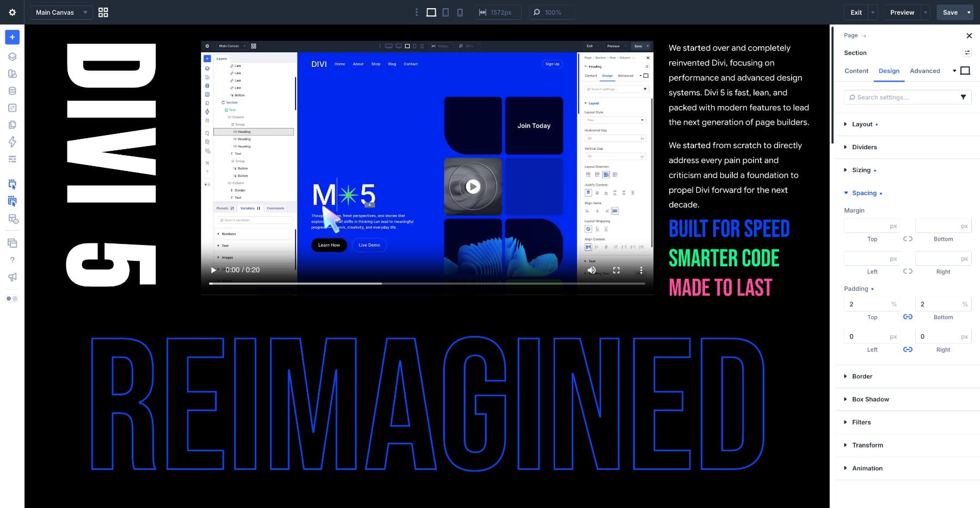Viewport: 980px width, 508px height.
Task: Switch to the Content tab
Action: point(856,71)
